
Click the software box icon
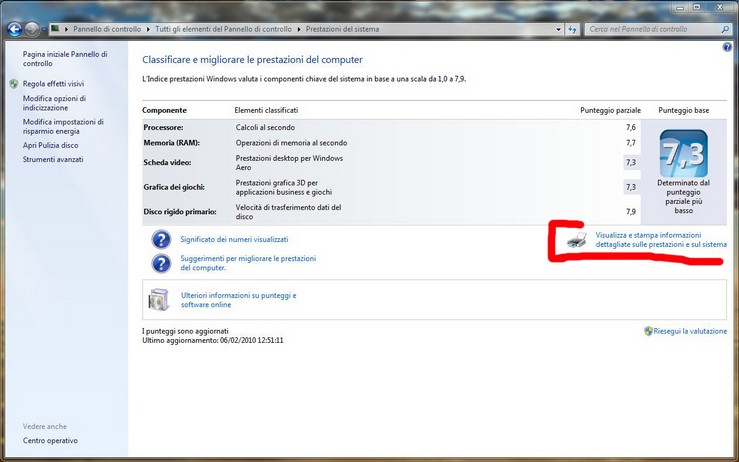click(159, 300)
